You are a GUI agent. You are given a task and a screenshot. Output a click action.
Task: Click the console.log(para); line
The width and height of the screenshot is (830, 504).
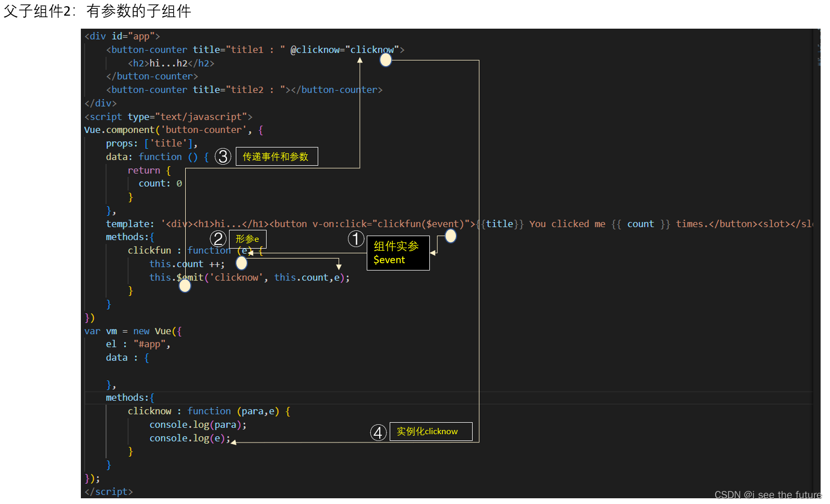pos(198,425)
